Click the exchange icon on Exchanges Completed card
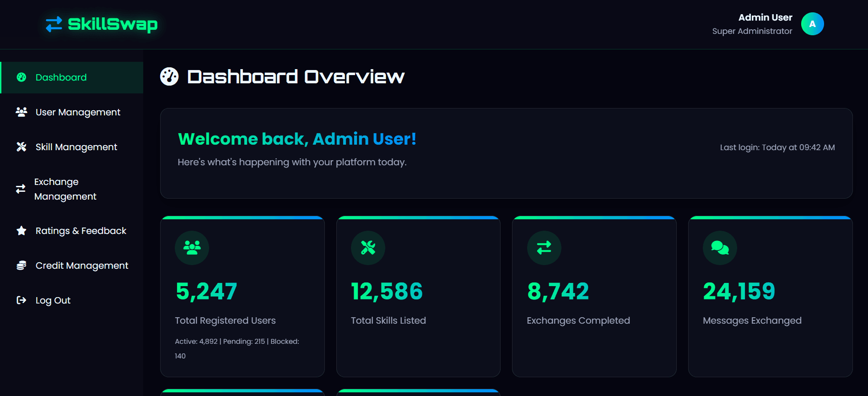868x396 pixels. click(x=544, y=248)
